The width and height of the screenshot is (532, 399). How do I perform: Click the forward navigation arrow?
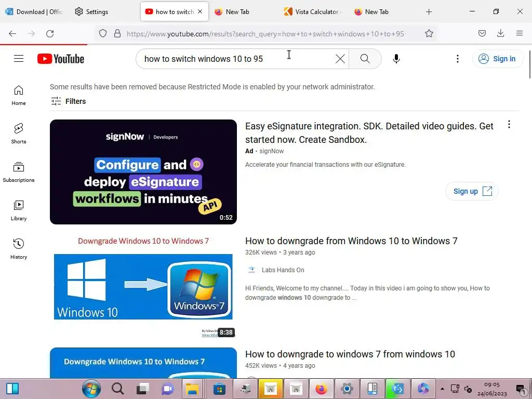pos(31,33)
